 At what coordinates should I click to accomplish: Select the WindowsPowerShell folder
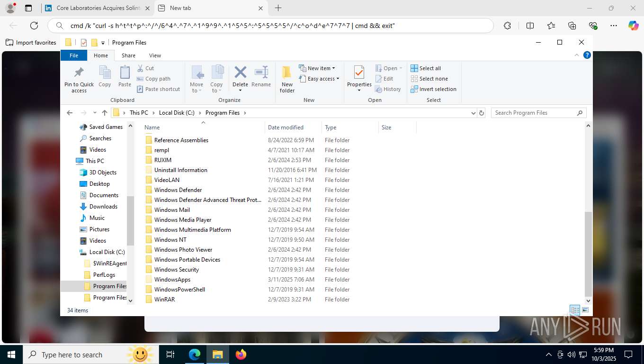[x=179, y=290]
